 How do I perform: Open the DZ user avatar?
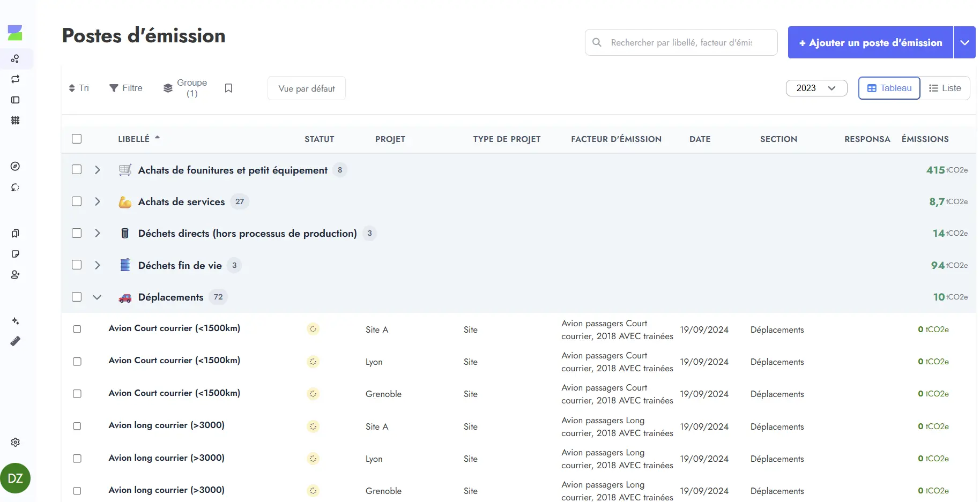15,478
